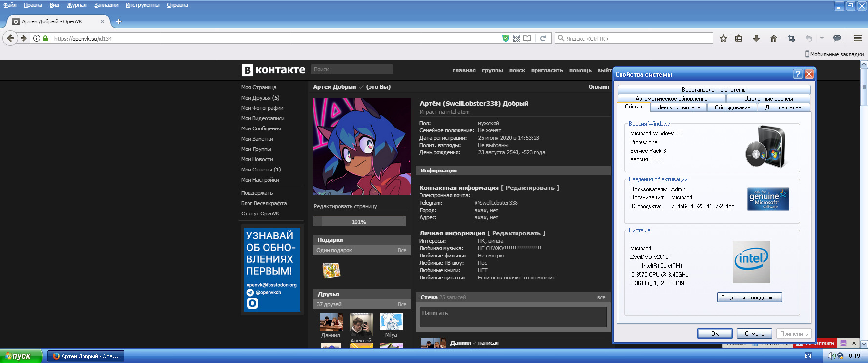Click the 101% profile completion bar

point(359,221)
